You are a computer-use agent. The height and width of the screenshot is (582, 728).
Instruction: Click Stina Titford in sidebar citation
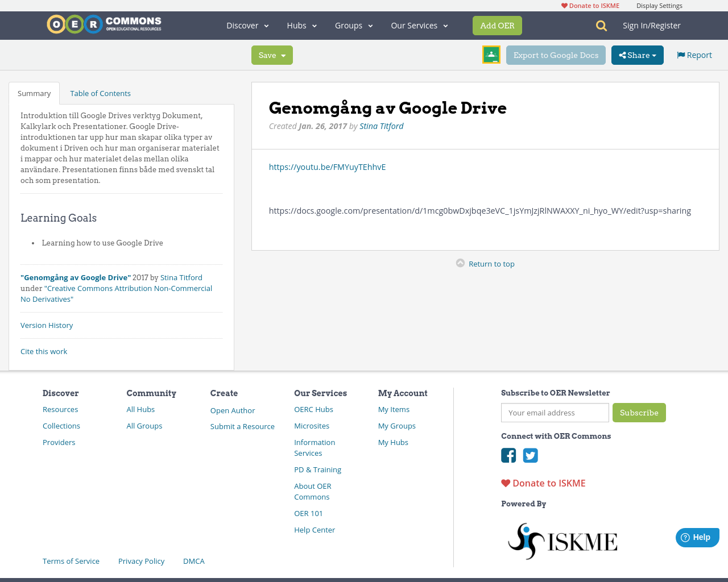pos(181,277)
